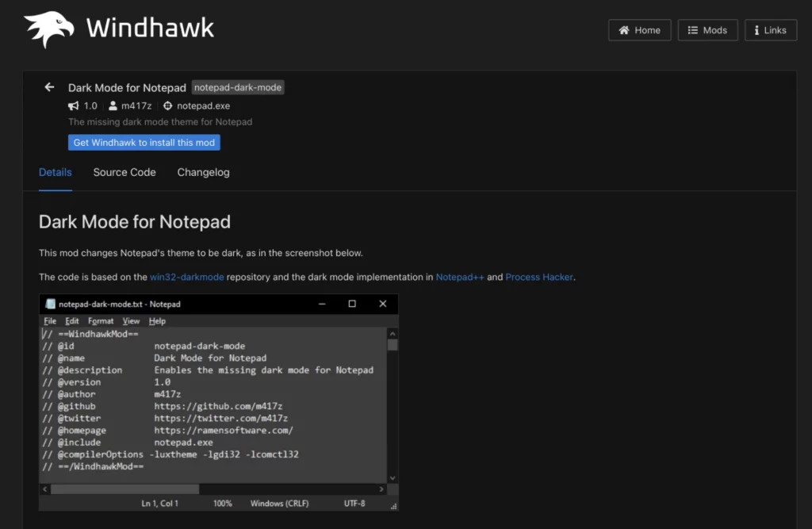Minimize the Notepad screenshot window
This screenshot has height=529, width=812.
[x=322, y=304]
